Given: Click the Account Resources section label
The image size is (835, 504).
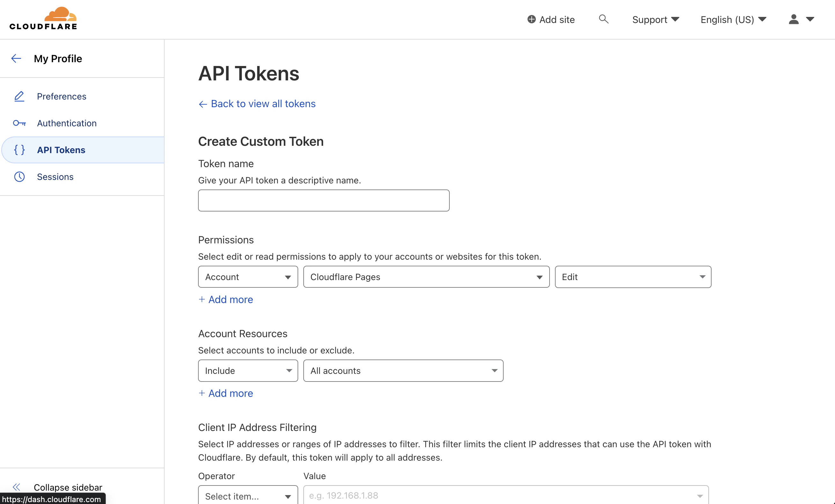Looking at the screenshot, I should 243,334.
